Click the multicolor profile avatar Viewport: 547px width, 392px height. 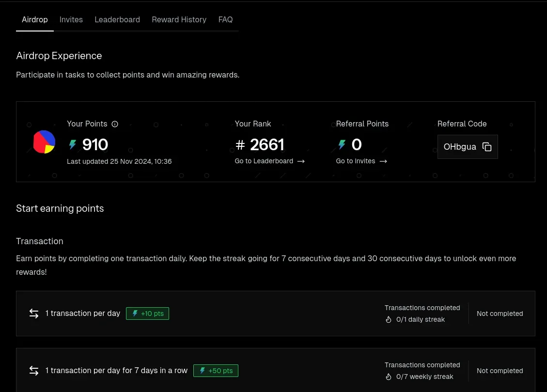[x=44, y=142]
